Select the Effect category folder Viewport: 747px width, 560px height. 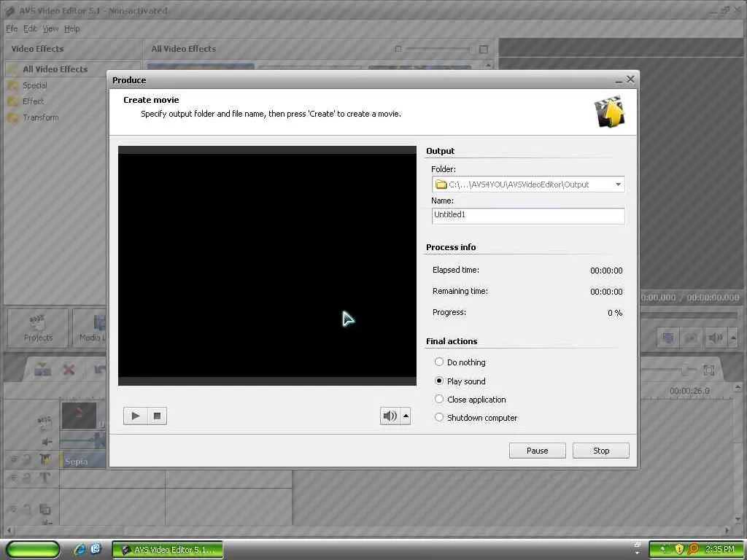pyautogui.click(x=33, y=101)
